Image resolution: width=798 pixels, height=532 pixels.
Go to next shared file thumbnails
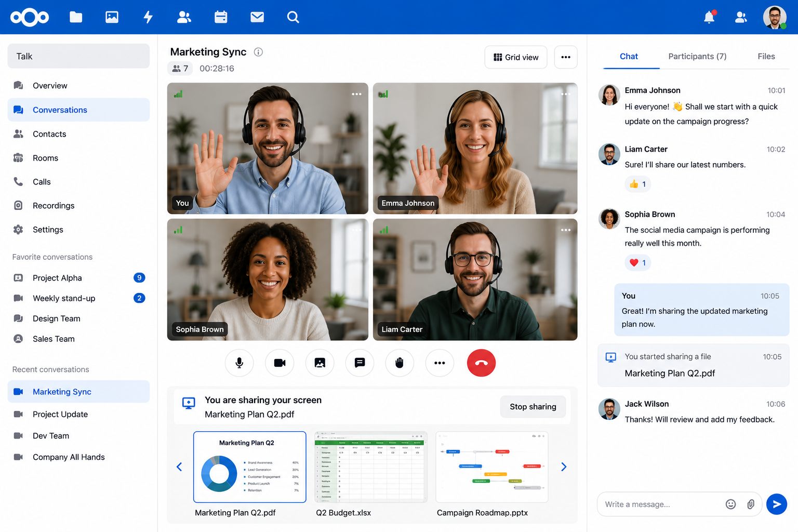(x=564, y=467)
